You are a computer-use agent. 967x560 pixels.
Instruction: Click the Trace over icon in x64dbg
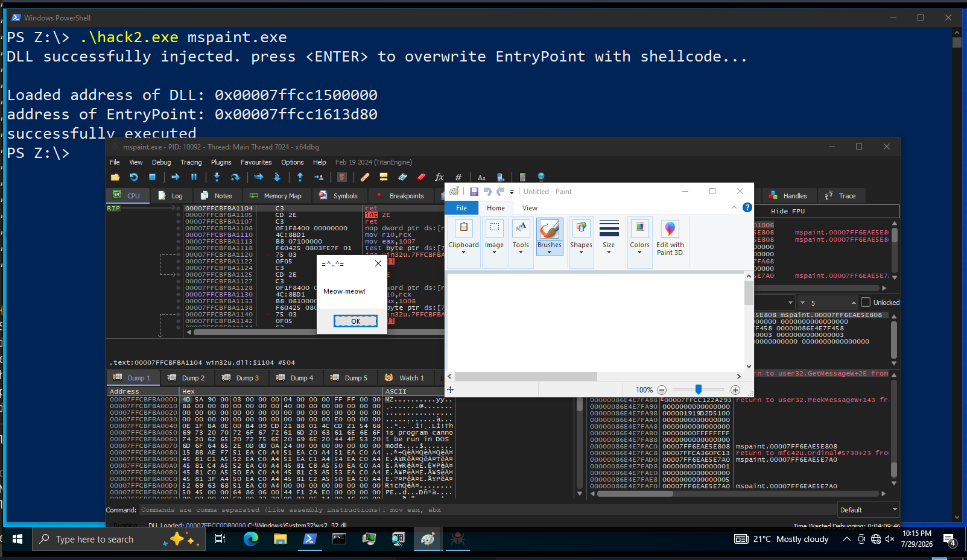(x=277, y=177)
